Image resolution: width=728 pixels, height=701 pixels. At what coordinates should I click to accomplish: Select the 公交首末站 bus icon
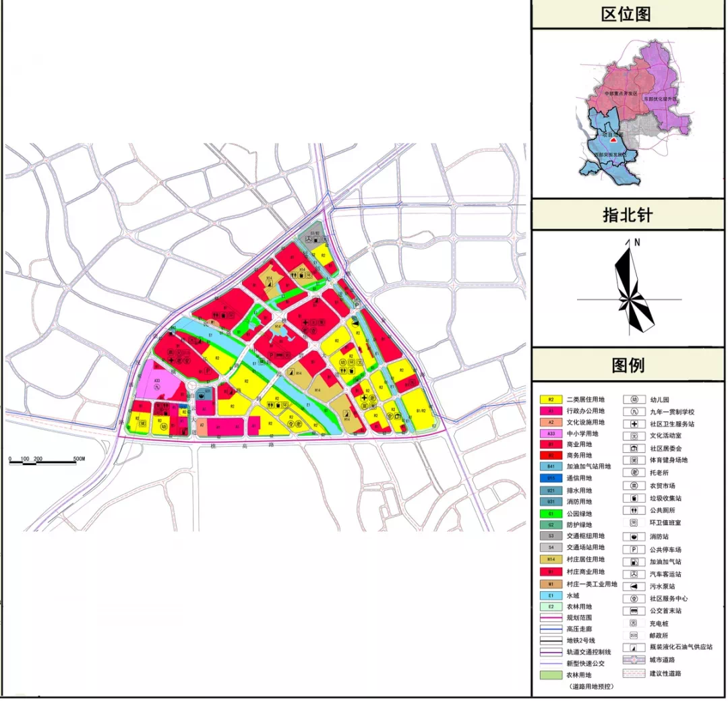634,611
